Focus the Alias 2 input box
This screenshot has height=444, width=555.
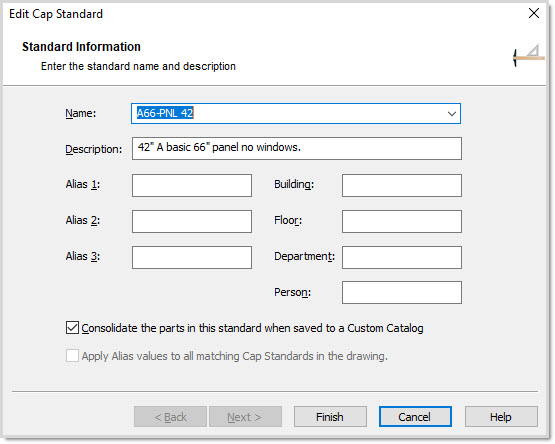[192, 221]
